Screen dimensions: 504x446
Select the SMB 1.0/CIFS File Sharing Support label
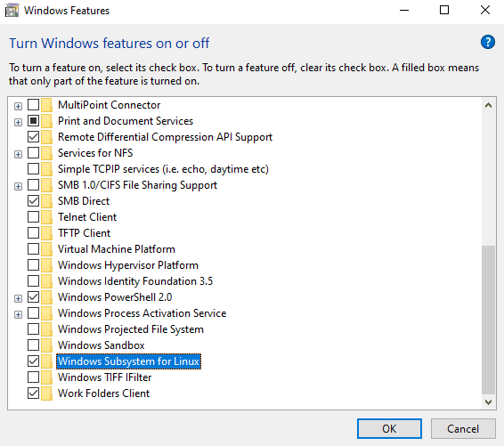(137, 185)
